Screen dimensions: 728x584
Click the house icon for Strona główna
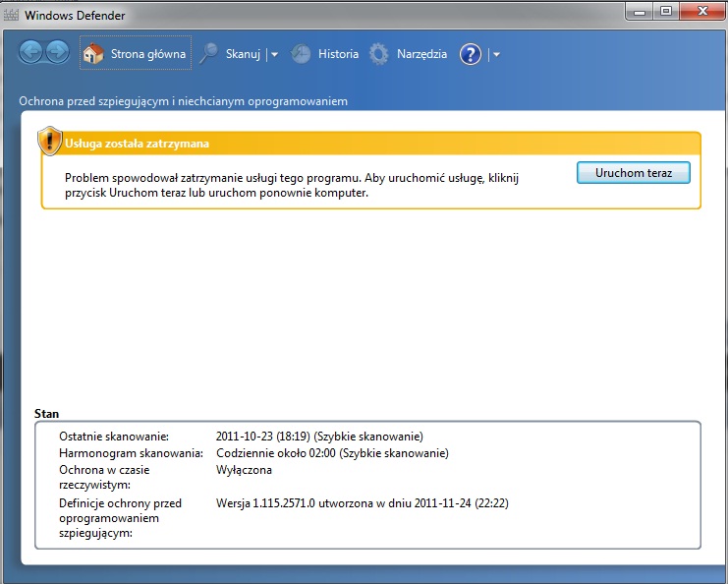coord(93,54)
